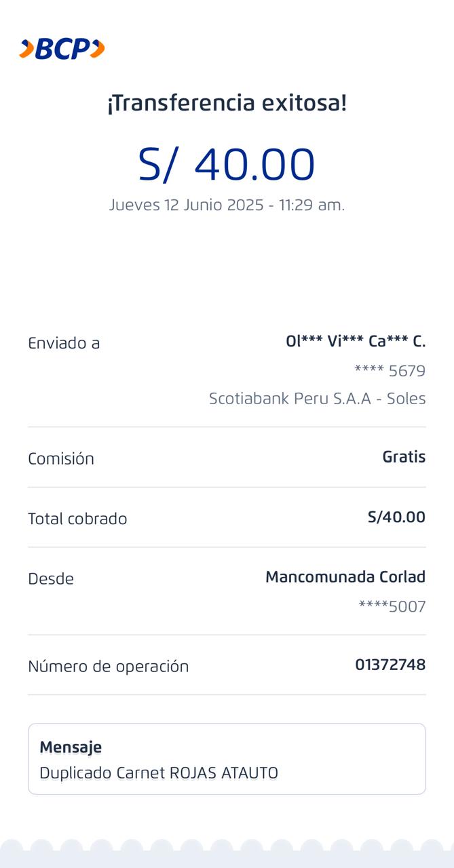This screenshot has width=454, height=868.
Task: Click the "¡Transferencia exitosa!" heading
Action: (227, 103)
